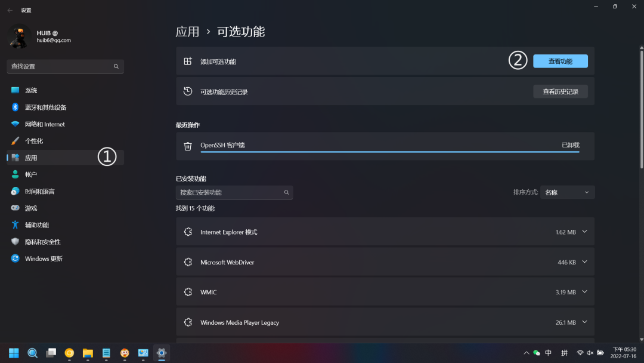Click the OpenSSH 客户端 progress bar
The width and height of the screenshot is (644, 363).
point(390,152)
